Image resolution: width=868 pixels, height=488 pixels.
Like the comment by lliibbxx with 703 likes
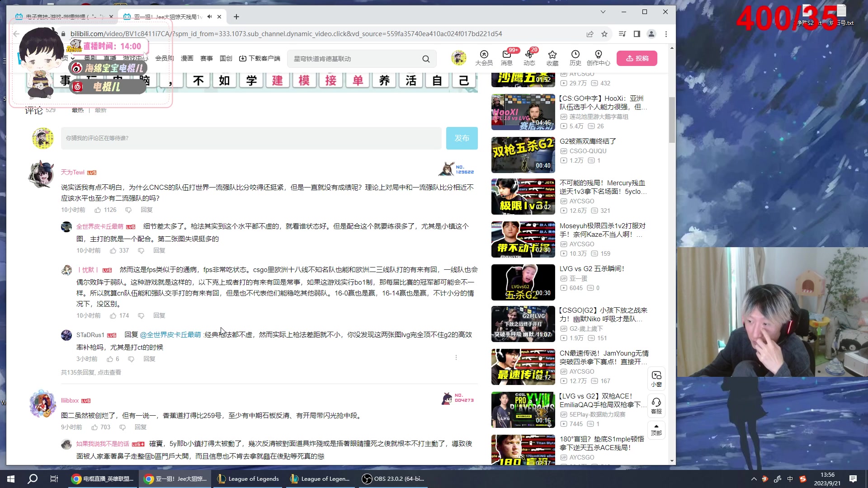[94, 427]
